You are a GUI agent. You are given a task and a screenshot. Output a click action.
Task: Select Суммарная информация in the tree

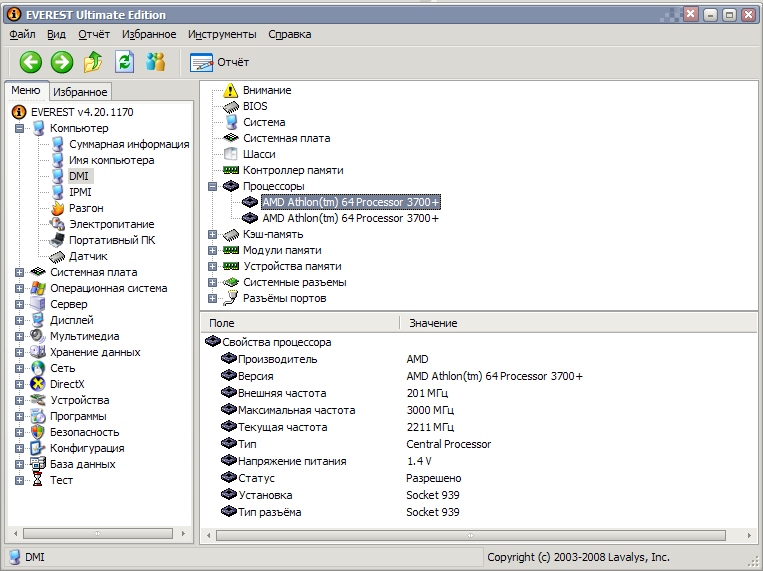coord(129,145)
